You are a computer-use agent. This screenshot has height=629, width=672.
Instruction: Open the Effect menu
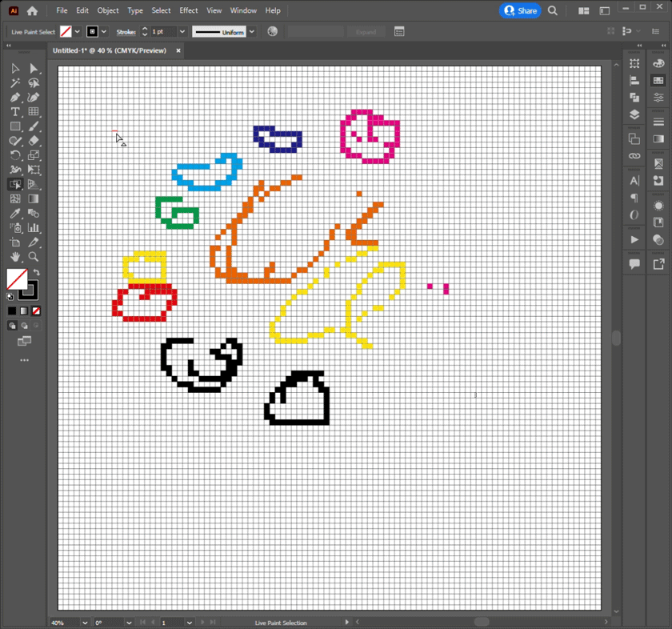pyautogui.click(x=189, y=10)
